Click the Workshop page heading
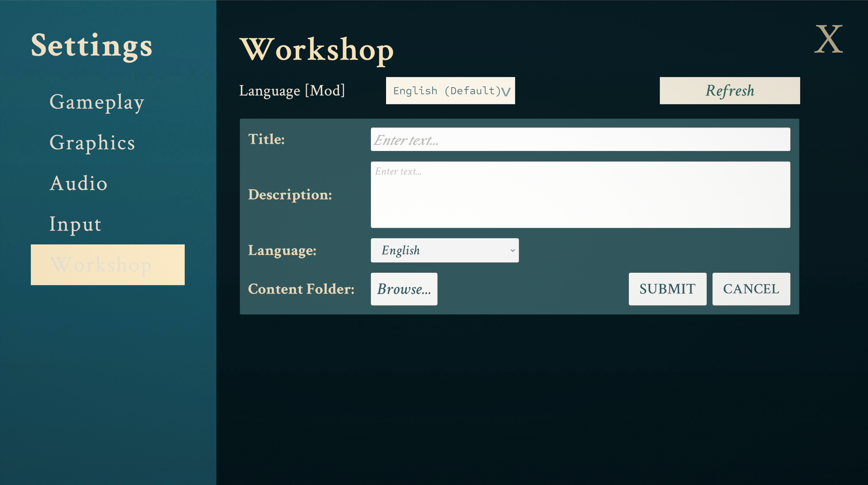This screenshot has width=868, height=485. [x=317, y=50]
